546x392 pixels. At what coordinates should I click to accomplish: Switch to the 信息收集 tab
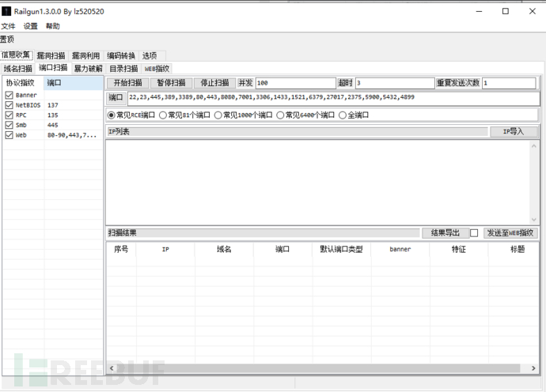tap(16, 55)
